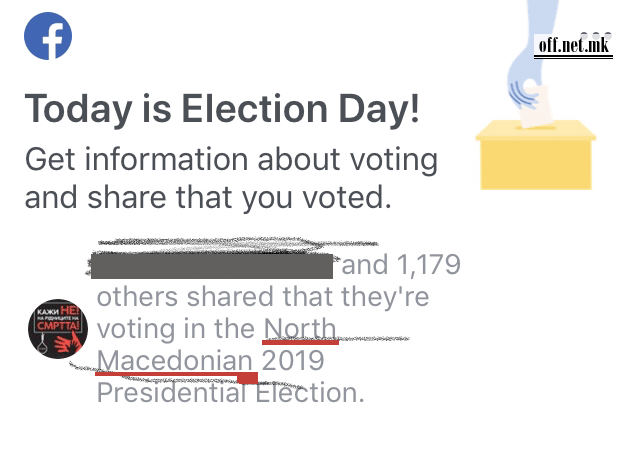Click the 'Presidential Election.' text
Screen dimensions: 640x473
(x=230, y=392)
